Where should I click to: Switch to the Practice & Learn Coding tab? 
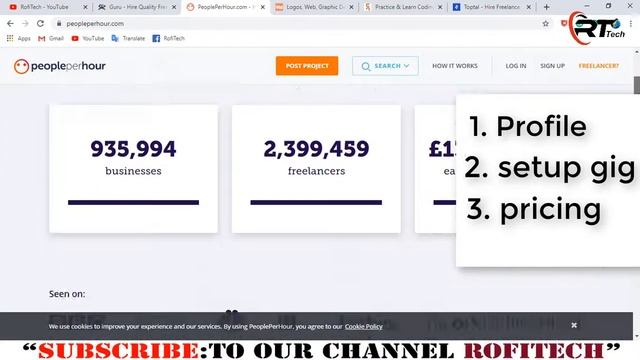(399, 7)
